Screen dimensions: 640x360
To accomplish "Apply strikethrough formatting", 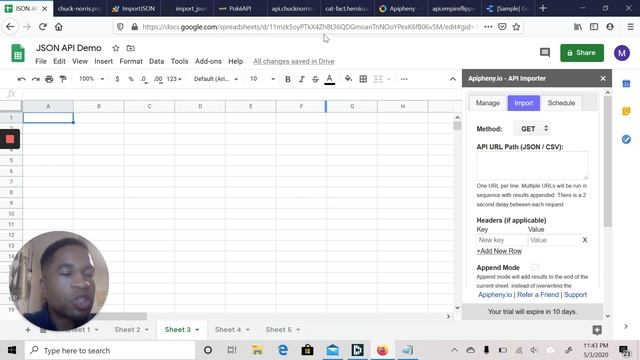I will coord(315,79).
